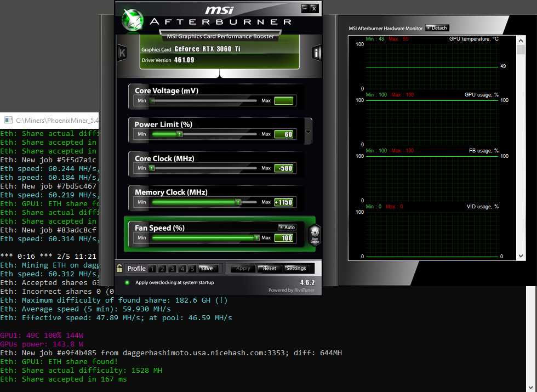Click the driver version '461.09' text
The image size is (537, 392).
click(184, 60)
